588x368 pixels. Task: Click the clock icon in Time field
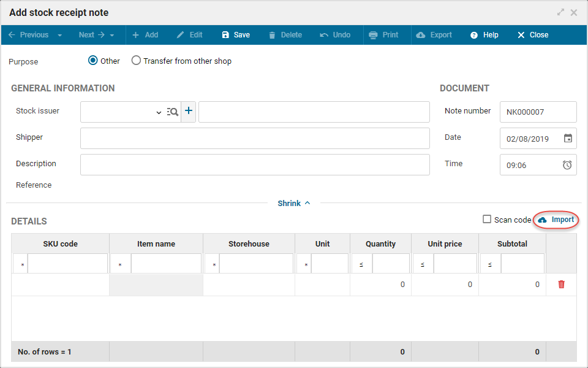pos(568,165)
